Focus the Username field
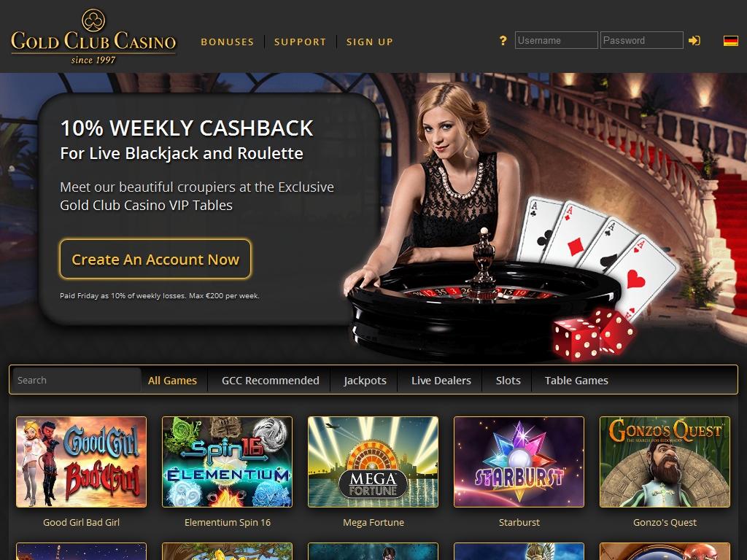Viewport: 747px width, 560px height. pos(556,41)
